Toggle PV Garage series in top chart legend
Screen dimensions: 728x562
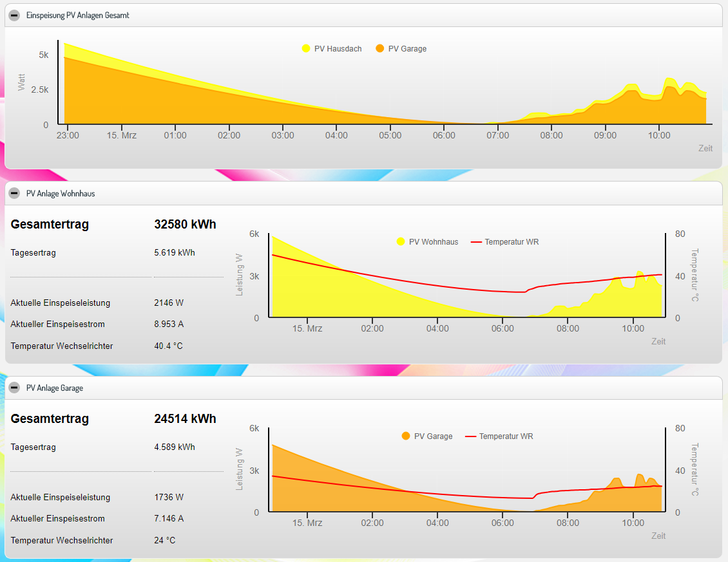tap(401, 49)
